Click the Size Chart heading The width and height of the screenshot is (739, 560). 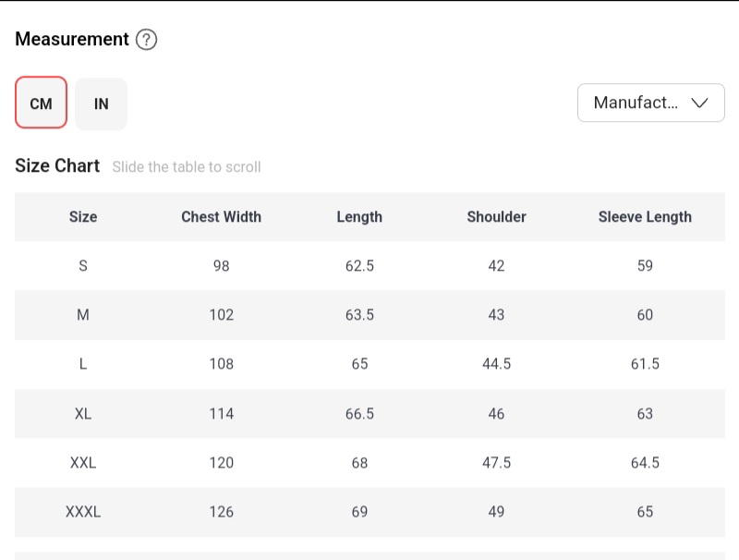coord(57,166)
